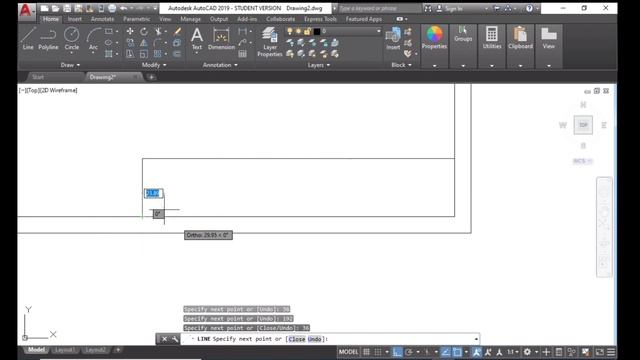Select the Scale tool
The height and width of the screenshot is (360, 640).
tap(144, 53)
